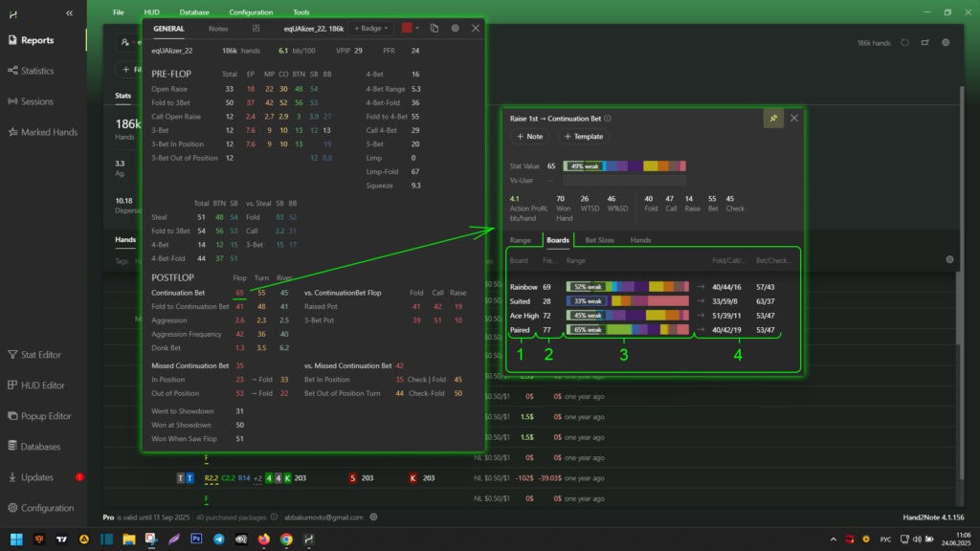Close the Continuation Bet popup

point(793,118)
